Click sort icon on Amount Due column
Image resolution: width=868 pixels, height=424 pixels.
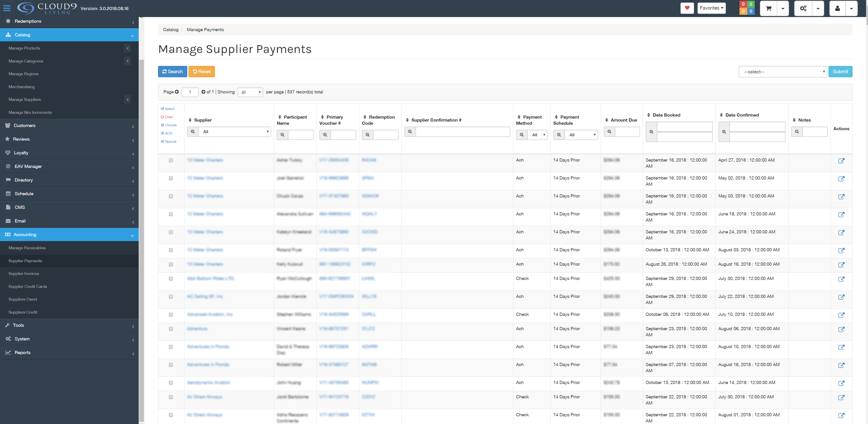(x=606, y=120)
